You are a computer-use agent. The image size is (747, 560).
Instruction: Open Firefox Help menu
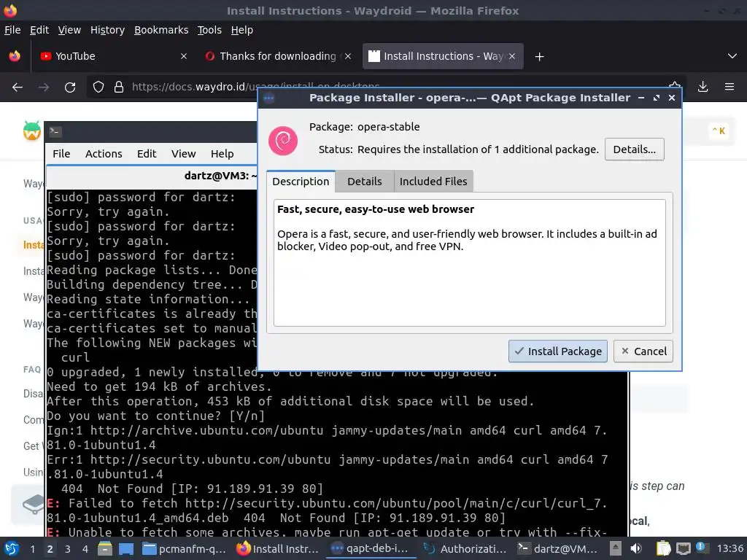(241, 30)
